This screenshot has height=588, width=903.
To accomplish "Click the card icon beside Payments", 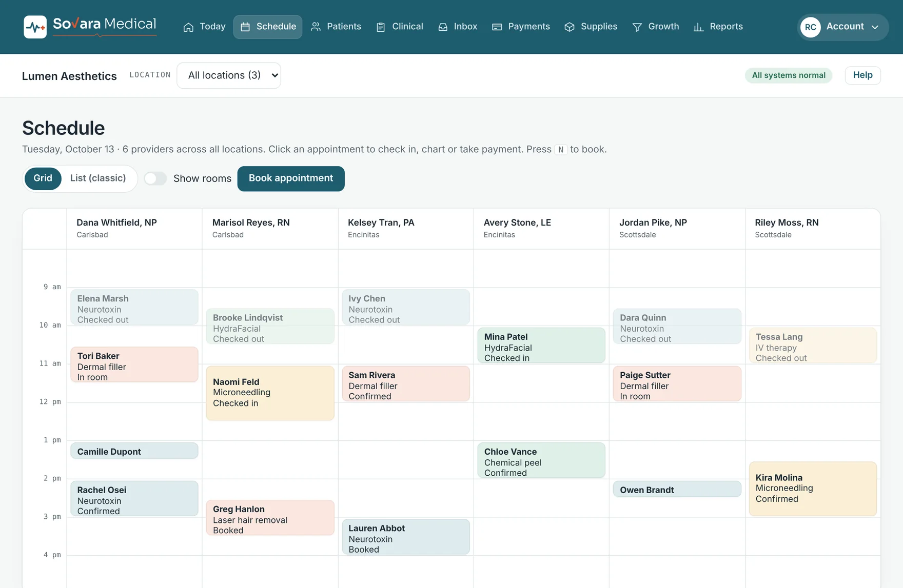I will pos(497,27).
